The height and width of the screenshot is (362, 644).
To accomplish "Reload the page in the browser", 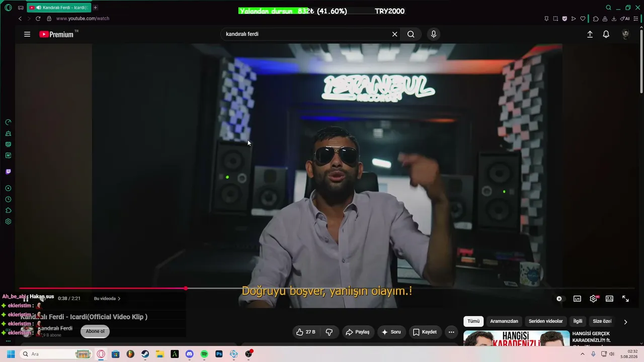I will [x=38, y=19].
